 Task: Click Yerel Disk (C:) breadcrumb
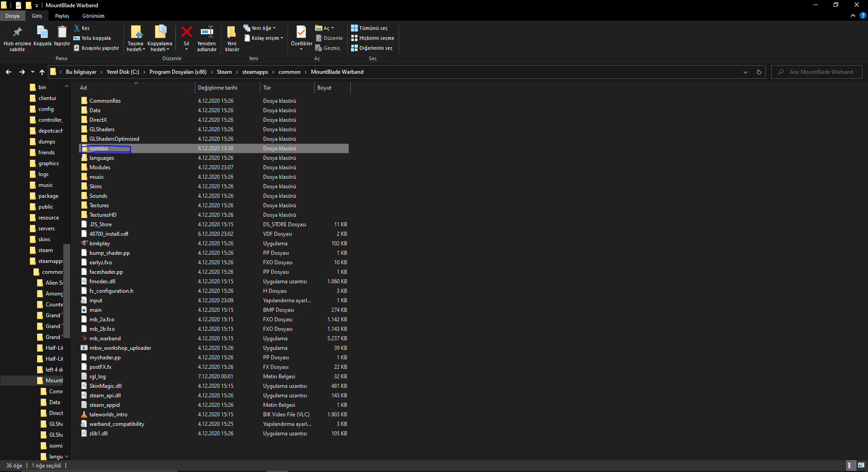(123, 72)
